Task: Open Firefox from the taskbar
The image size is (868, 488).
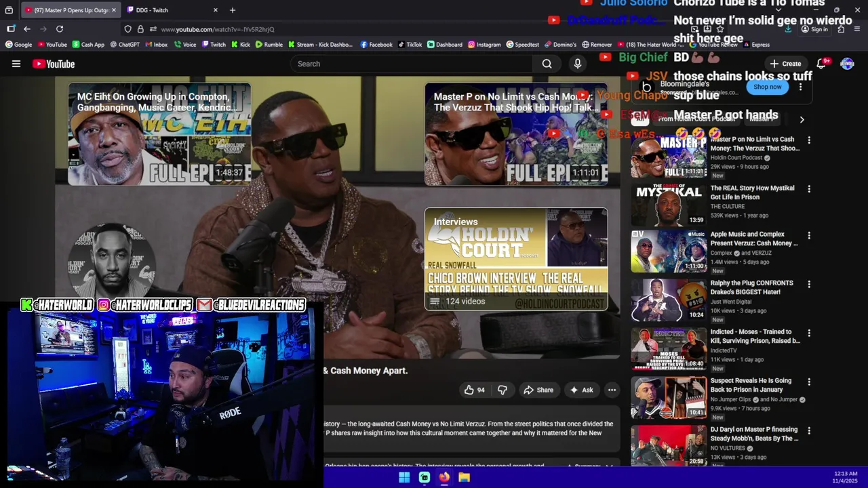Action: [x=444, y=477]
